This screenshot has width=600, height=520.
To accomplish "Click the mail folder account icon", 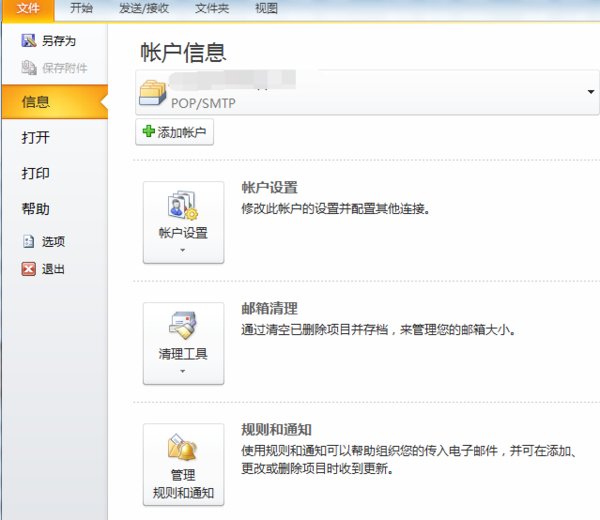I will coord(153,92).
